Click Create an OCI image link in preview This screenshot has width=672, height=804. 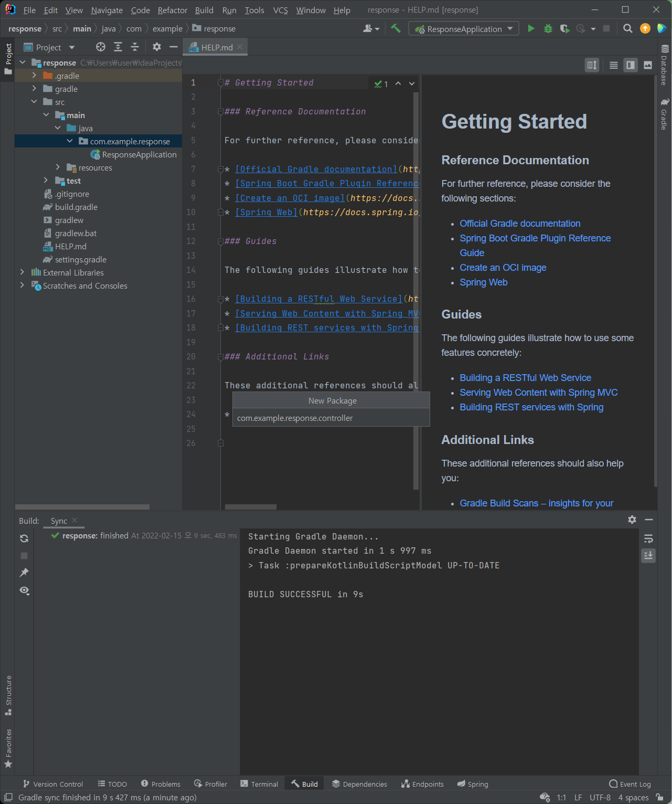(503, 268)
